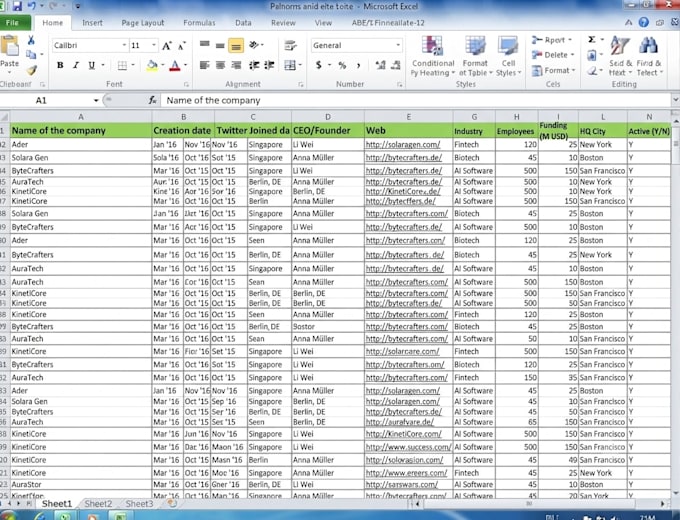This screenshot has height=520, width=680.
Task: Click the Save icon in Quick Access Toolbar
Action: (17, 6)
